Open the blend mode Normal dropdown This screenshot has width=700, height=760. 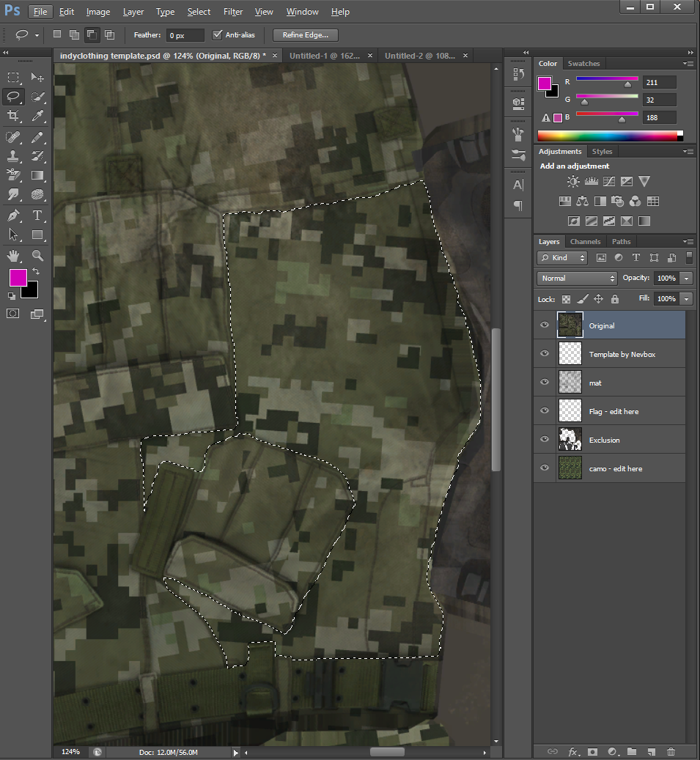(578, 278)
